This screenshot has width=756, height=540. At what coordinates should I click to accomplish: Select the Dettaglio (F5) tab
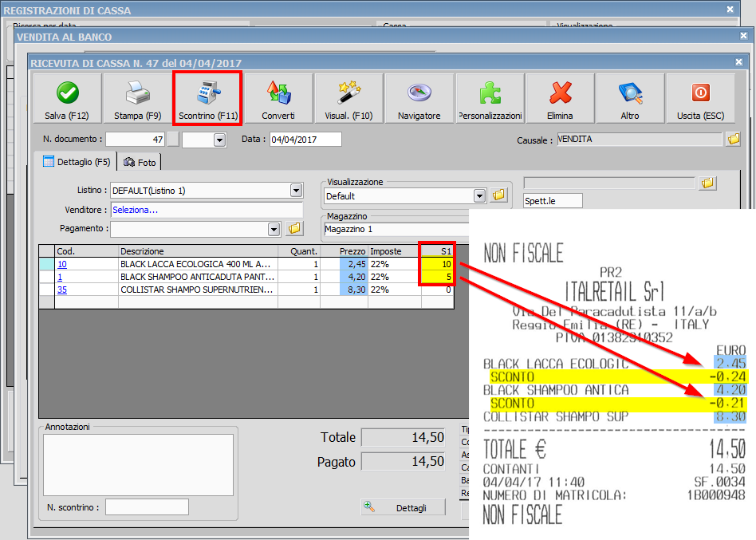coord(77,162)
